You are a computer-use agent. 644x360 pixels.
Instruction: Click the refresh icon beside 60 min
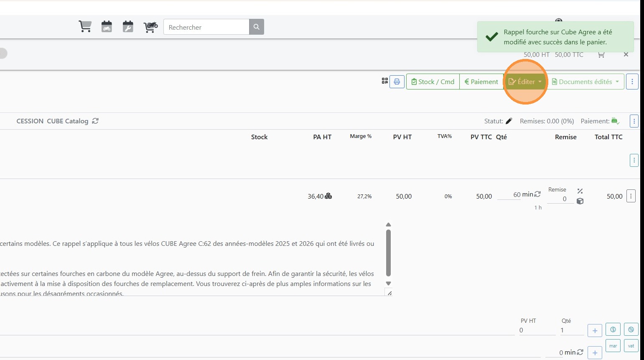(x=537, y=194)
